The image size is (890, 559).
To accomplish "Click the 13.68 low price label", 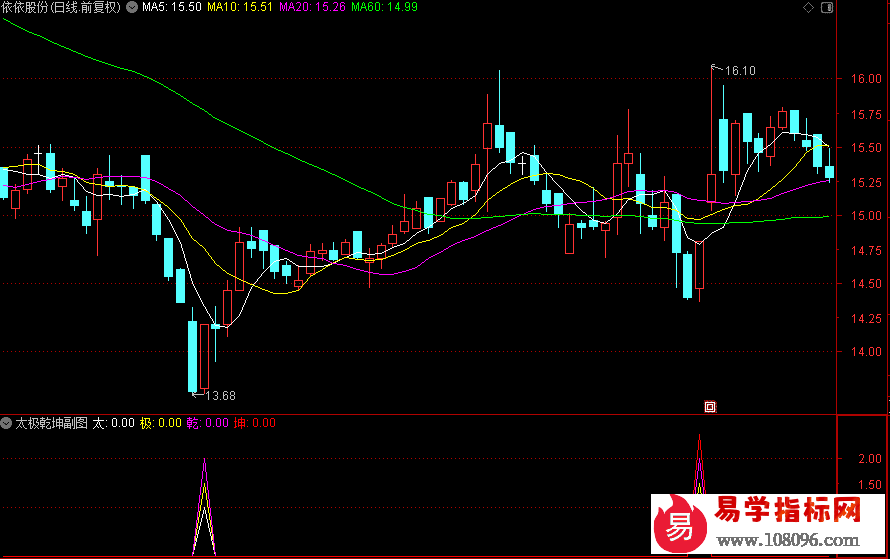I will 220,396.
